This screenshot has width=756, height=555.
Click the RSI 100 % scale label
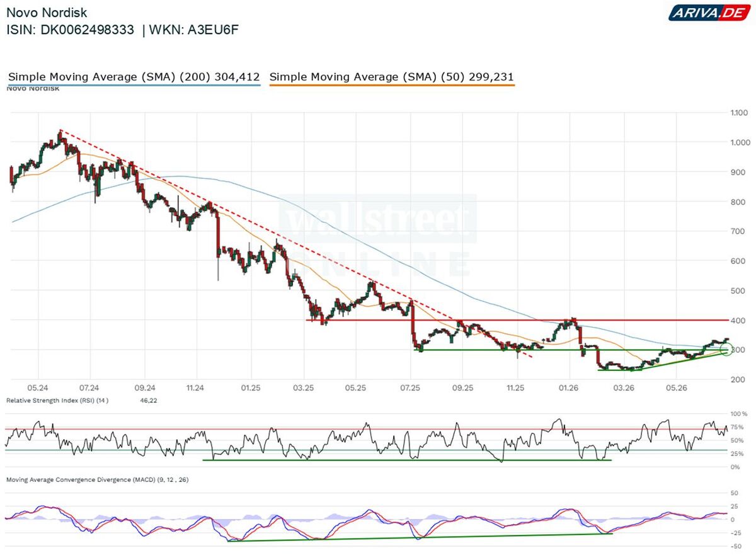coord(738,414)
